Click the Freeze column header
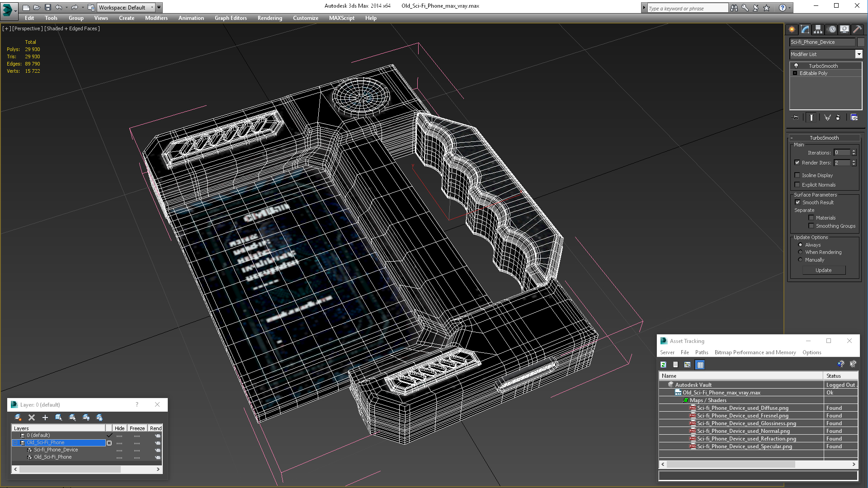The width and height of the screenshot is (868, 488). pos(137,428)
